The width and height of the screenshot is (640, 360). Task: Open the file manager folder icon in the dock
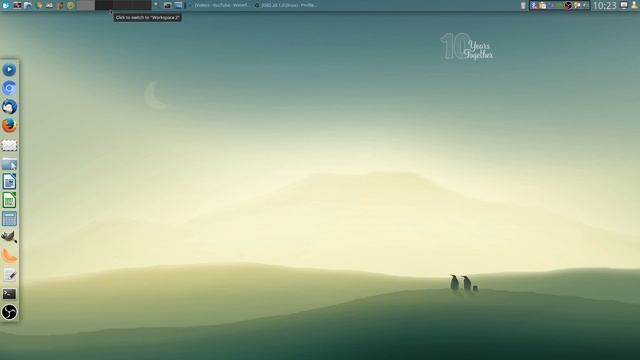tap(9, 164)
